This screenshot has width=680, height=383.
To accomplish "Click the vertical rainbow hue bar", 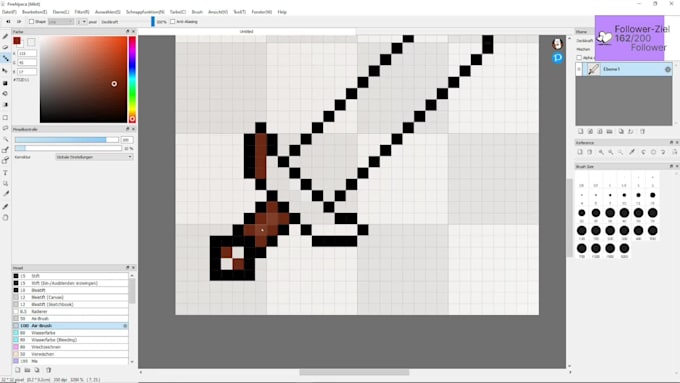I will [132, 79].
